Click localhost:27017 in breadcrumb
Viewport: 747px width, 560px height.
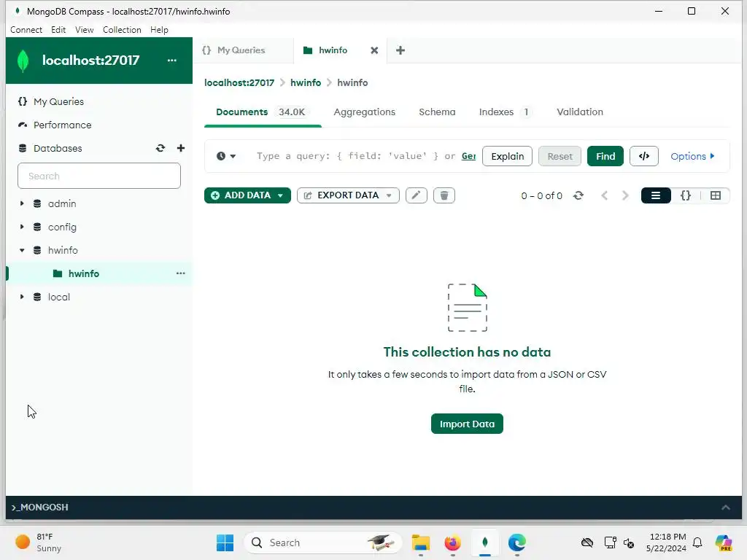click(x=239, y=83)
